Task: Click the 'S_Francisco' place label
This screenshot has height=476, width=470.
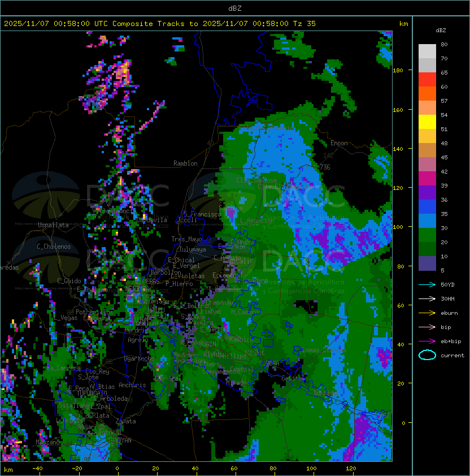Action: click(x=202, y=214)
